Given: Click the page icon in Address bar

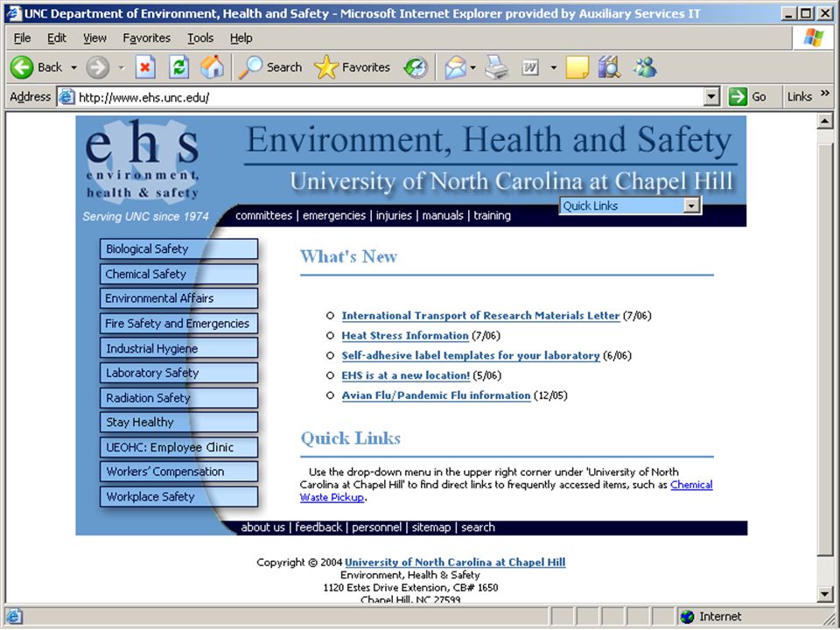Looking at the screenshot, I should [66, 97].
